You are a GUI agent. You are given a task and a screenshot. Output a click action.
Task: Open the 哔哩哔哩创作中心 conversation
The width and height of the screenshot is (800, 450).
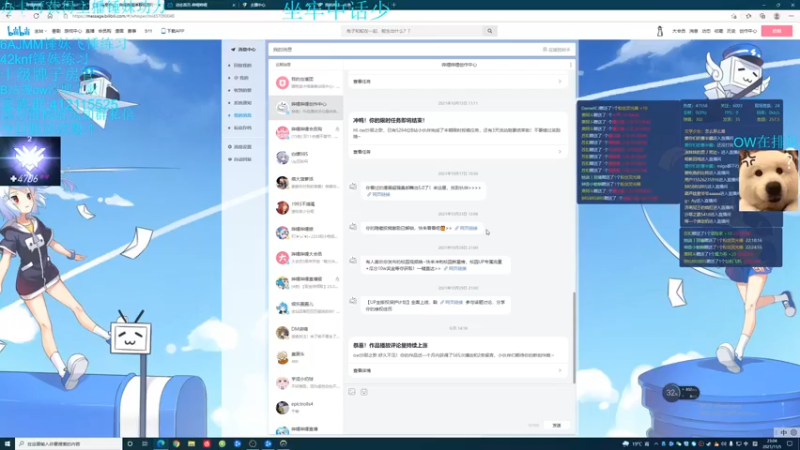[x=306, y=107]
